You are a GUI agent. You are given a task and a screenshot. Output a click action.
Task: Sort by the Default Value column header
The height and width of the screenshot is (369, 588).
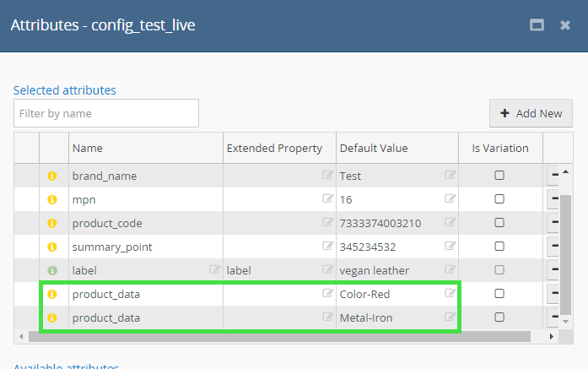[373, 148]
